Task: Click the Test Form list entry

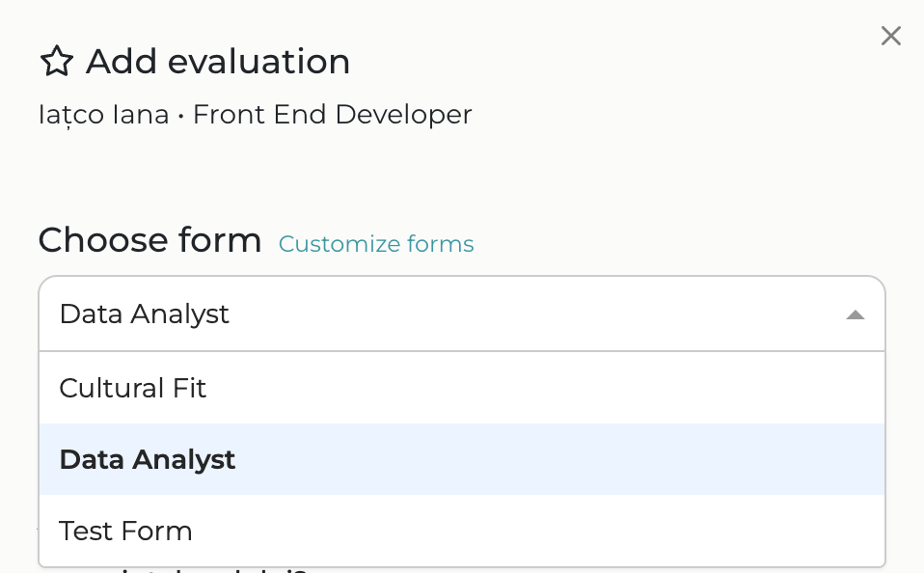Action: click(125, 531)
